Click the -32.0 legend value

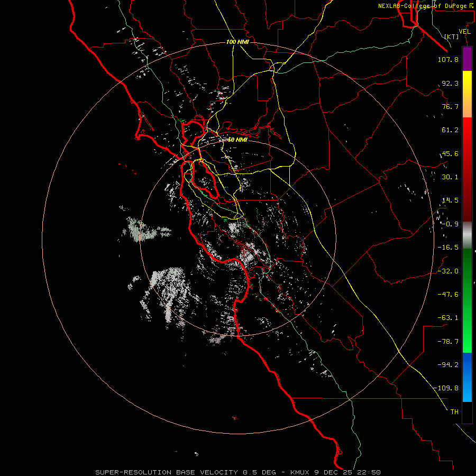448,271
